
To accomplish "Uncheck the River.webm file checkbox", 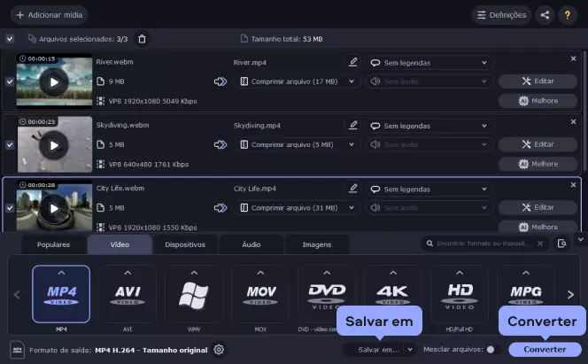I will 10,81.
